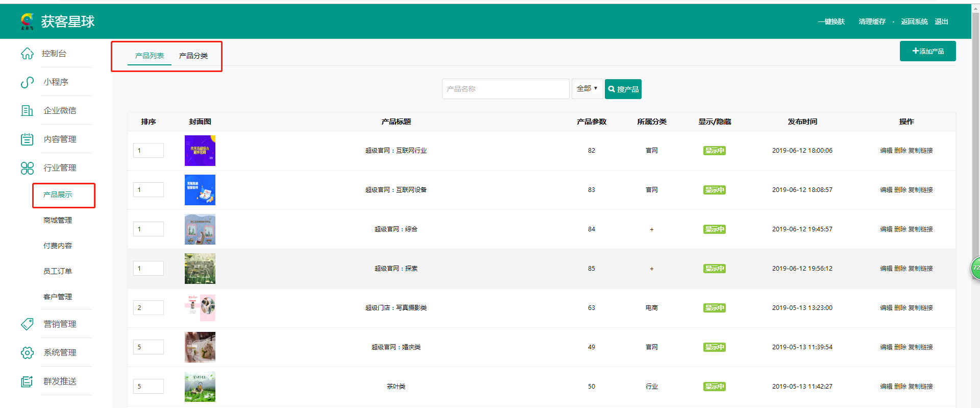The width and height of the screenshot is (980, 408).
Task: Click the 添加产品 button
Action: [927, 51]
